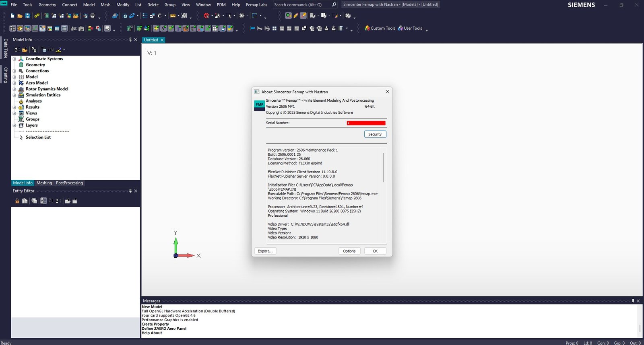The height and width of the screenshot is (345, 644).
Task: Open preferences using the yellow gears icon
Action: pyautogui.click(x=37, y=16)
